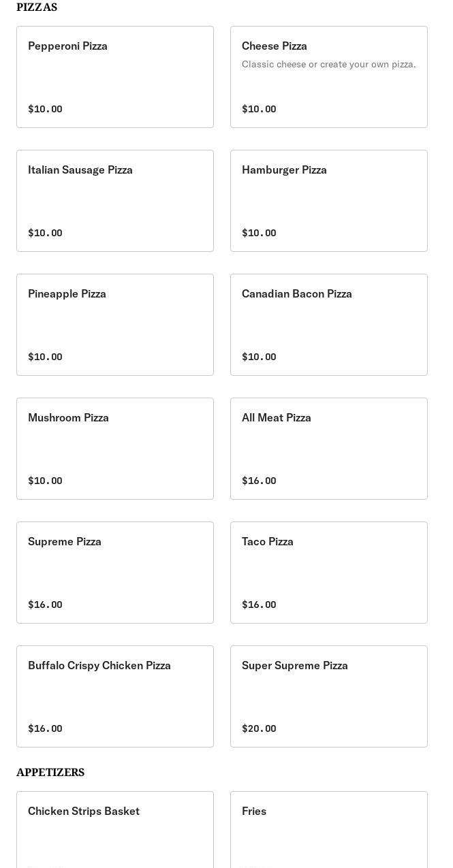
Task: Open the Supreme Pizza for $16.00
Action: (114, 573)
